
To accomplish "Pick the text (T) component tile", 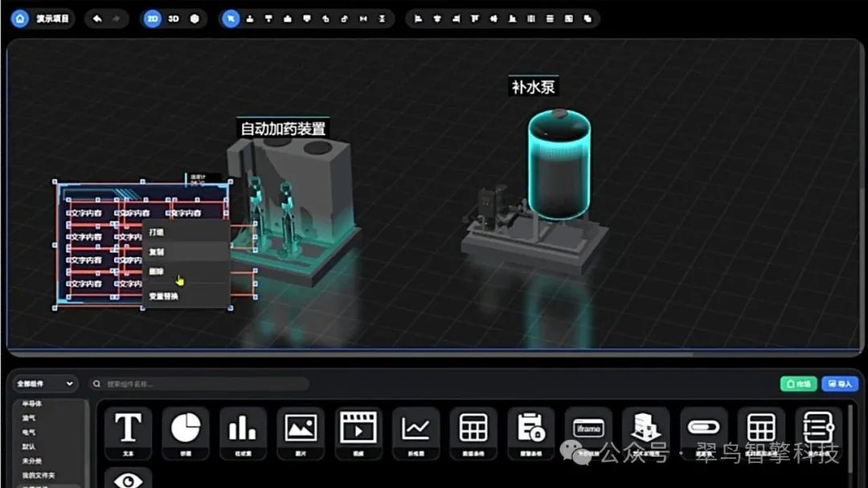I will point(128,433).
